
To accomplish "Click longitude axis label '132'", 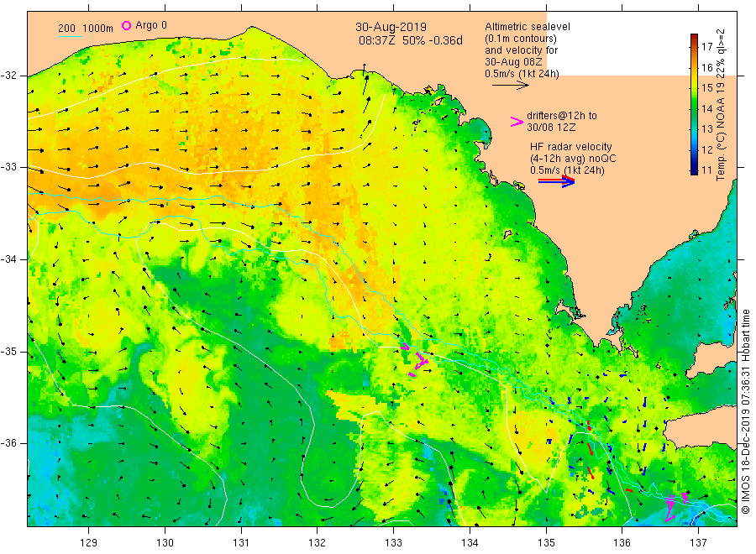I will (x=318, y=543).
